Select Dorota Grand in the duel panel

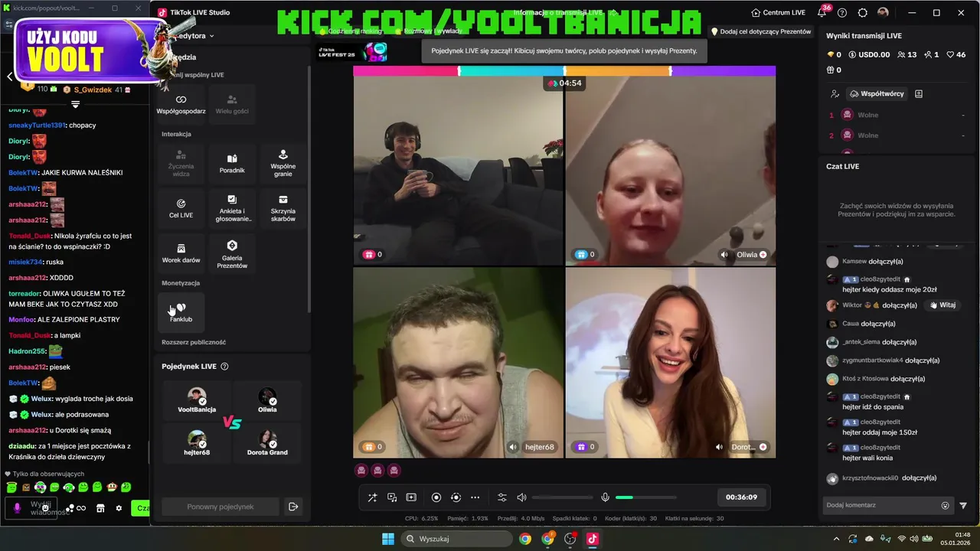tap(267, 443)
